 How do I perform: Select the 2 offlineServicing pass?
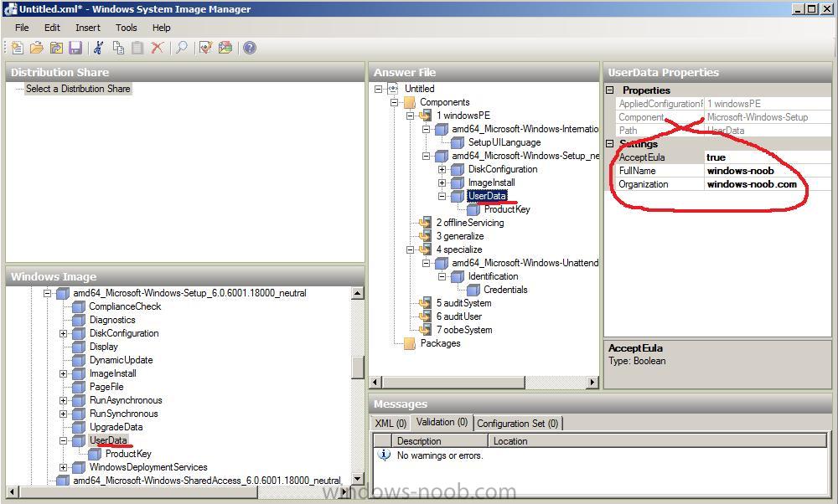point(470,223)
